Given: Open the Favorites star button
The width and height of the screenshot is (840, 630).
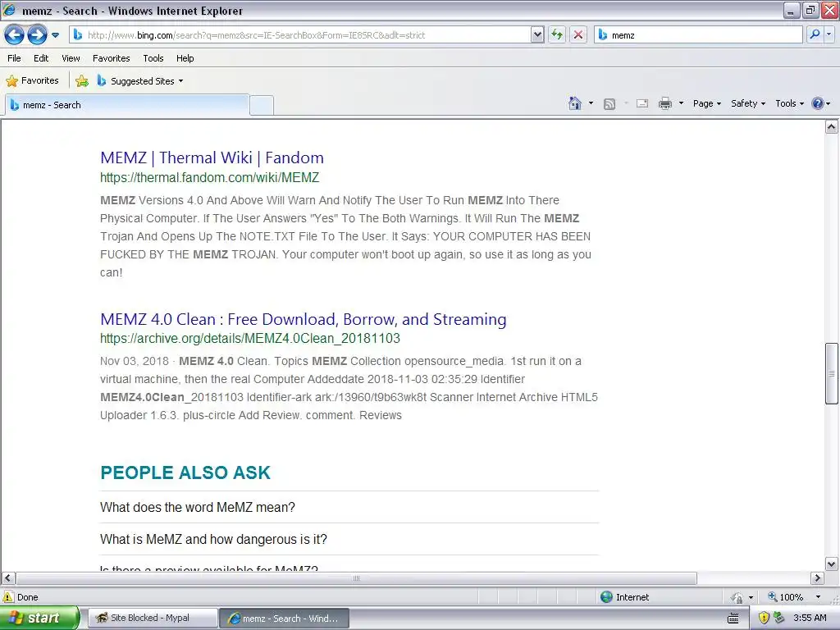Looking at the screenshot, I should click(32, 81).
